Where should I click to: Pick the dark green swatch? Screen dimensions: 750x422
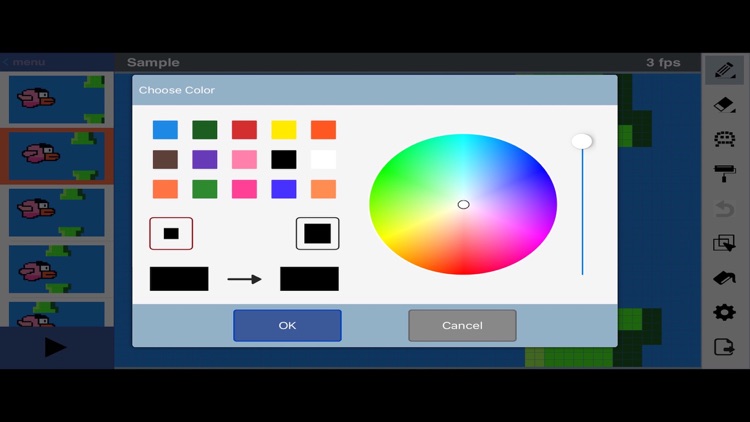[x=205, y=130]
